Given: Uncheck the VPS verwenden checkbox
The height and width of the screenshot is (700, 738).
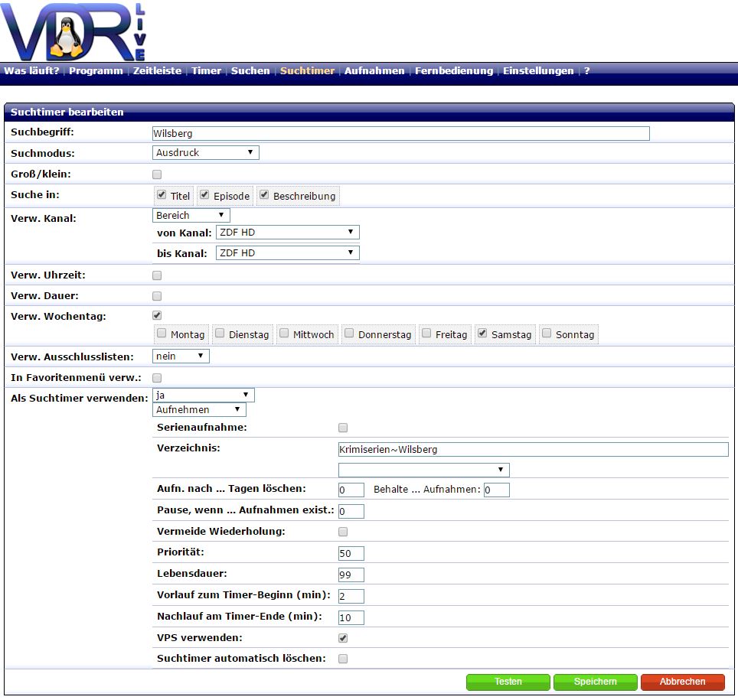Looking at the screenshot, I should pyautogui.click(x=343, y=638).
